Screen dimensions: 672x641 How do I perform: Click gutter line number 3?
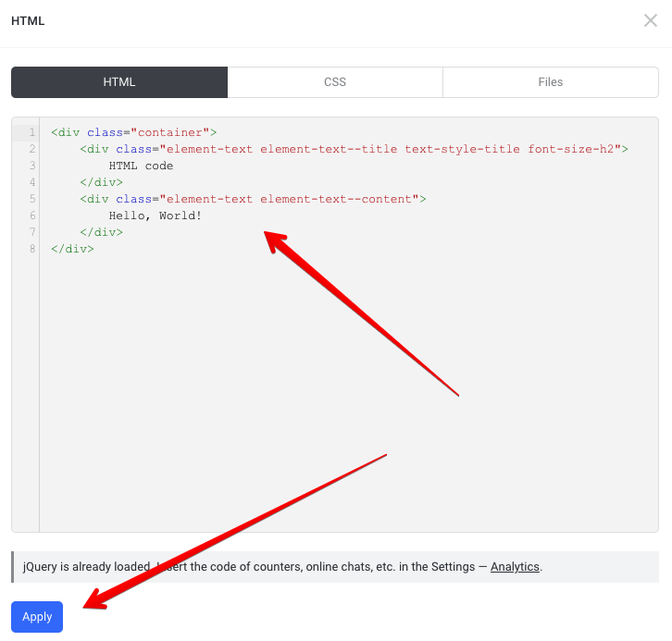click(x=31, y=166)
